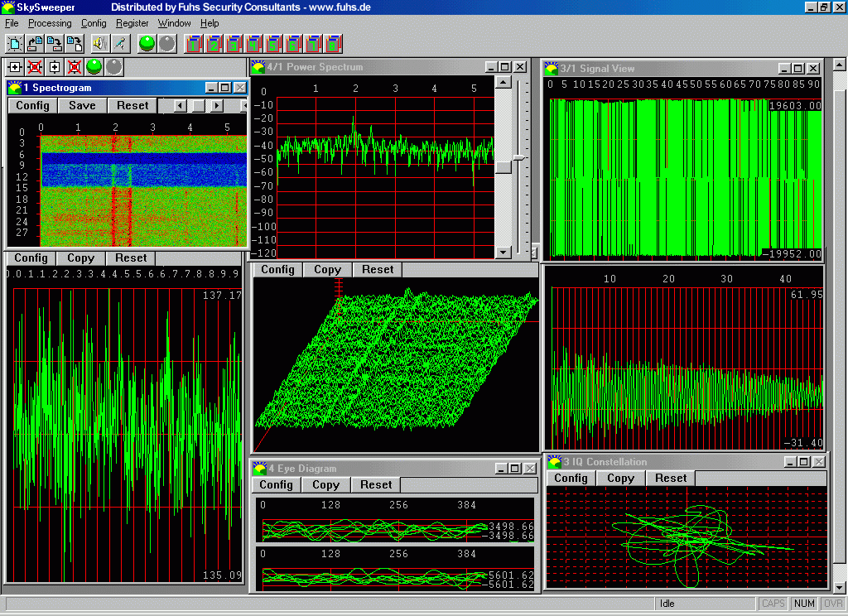
Task: Click the new document toolbar icon
Action: tap(14, 43)
